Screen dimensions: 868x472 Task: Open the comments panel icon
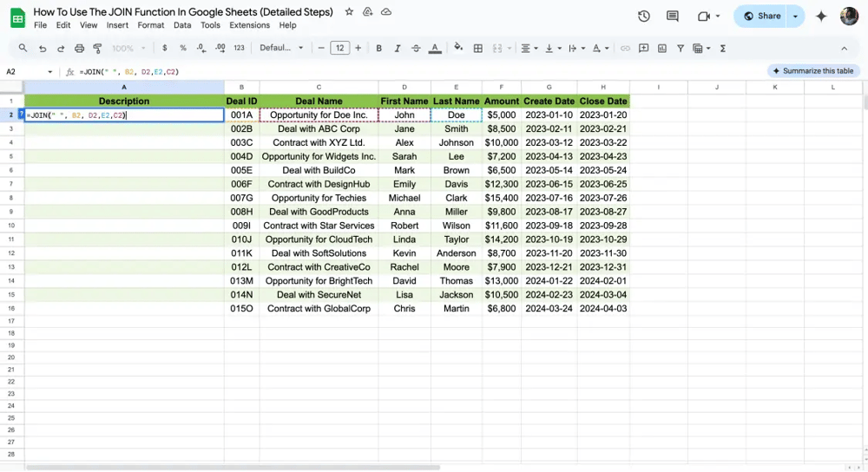coord(672,16)
